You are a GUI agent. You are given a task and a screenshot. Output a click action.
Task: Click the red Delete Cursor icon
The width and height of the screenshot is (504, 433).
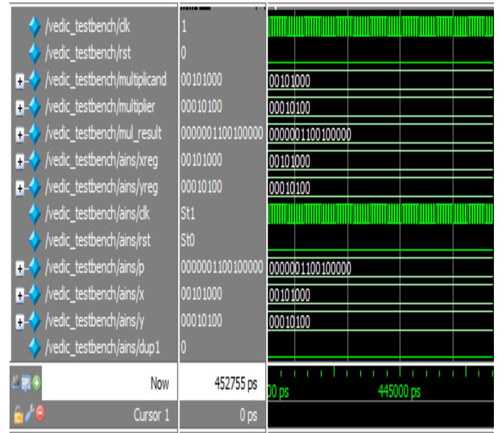click(39, 414)
